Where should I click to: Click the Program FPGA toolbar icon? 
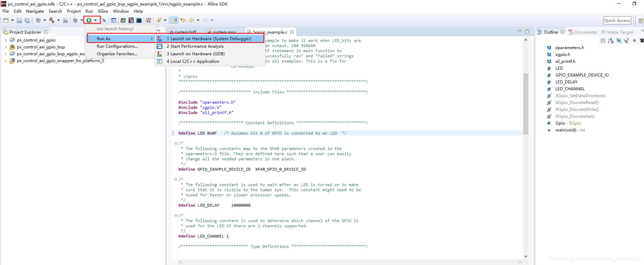pos(123,20)
